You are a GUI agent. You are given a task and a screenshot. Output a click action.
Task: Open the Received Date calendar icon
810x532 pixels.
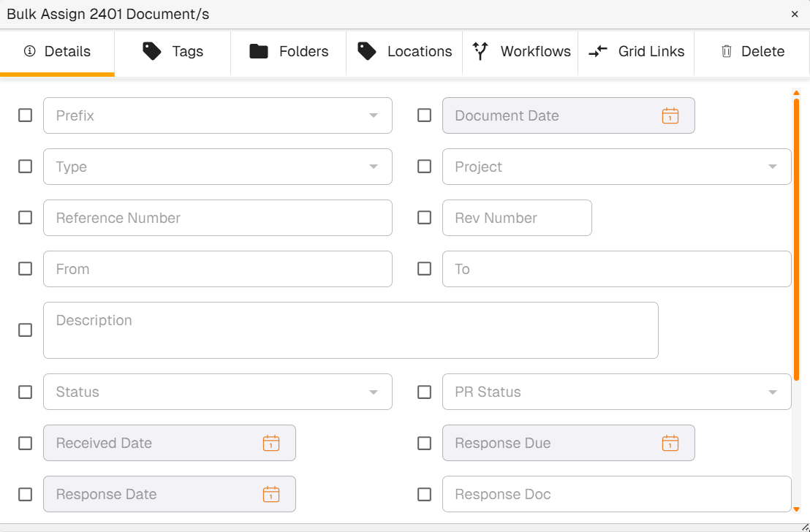coord(270,443)
